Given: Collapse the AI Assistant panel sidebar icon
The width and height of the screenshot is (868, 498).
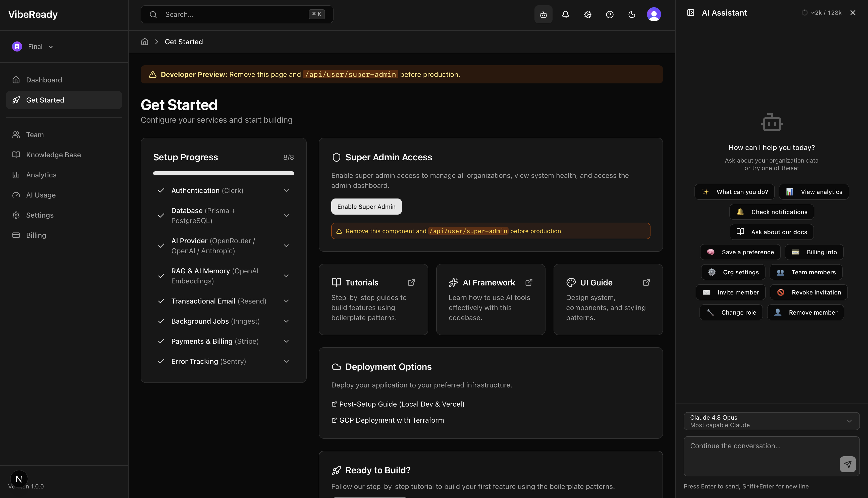Looking at the screenshot, I should coord(690,13).
